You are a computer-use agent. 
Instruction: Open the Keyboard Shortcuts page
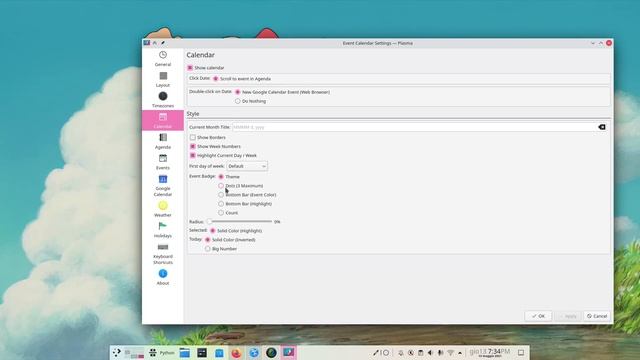[163, 253]
